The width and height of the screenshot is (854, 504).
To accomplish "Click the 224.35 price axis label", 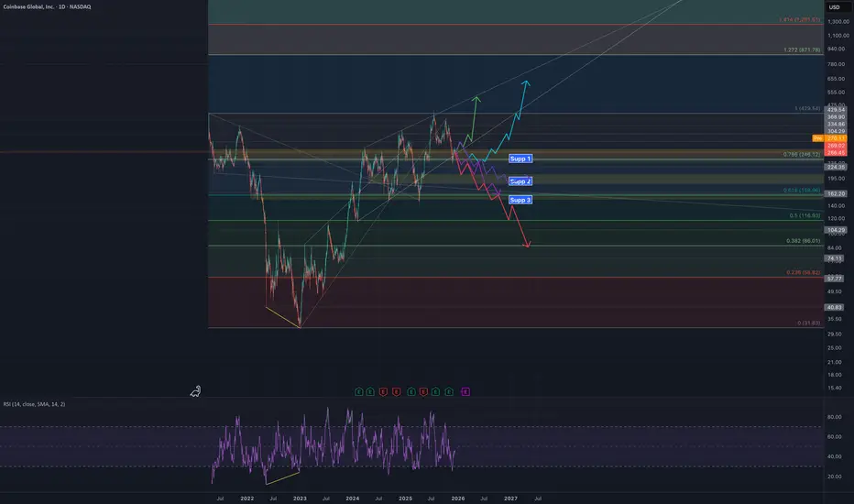I will tap(836, 168).
